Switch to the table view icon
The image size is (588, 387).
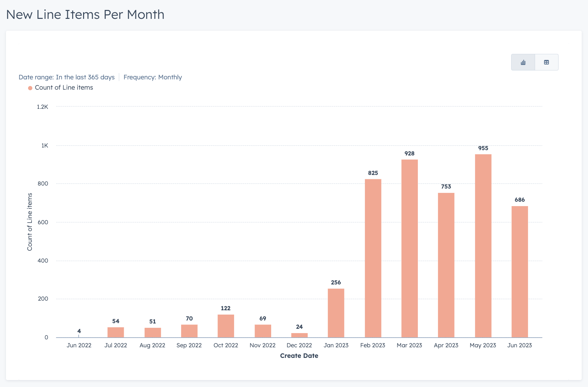(546, 62)
